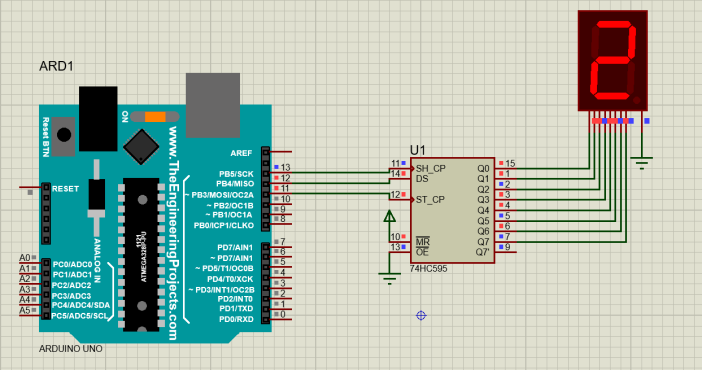Image resolution: width=702 pixels, height=370 pixels.
Task: Click the ARD1 component label
Action: (x=56, y=66)
